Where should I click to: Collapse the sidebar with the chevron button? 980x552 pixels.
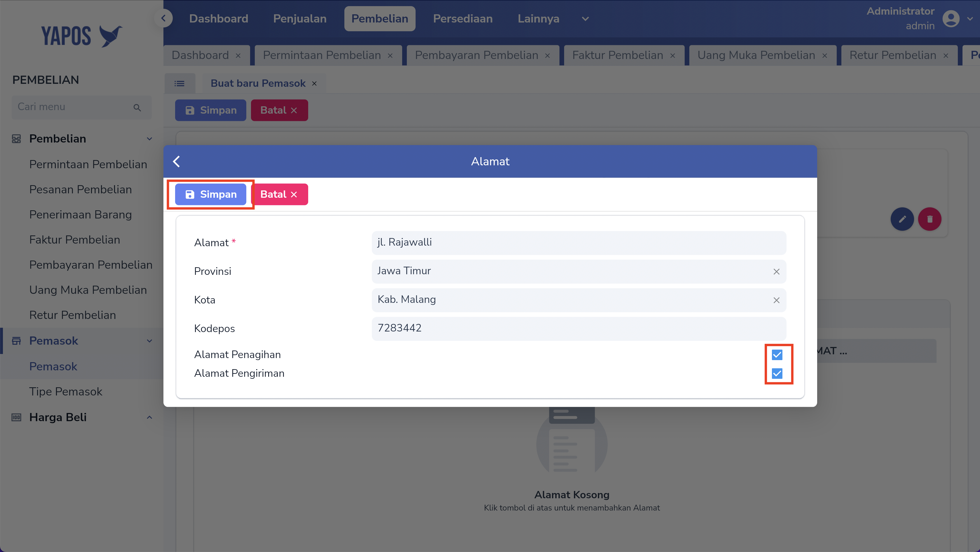(164, 18)
